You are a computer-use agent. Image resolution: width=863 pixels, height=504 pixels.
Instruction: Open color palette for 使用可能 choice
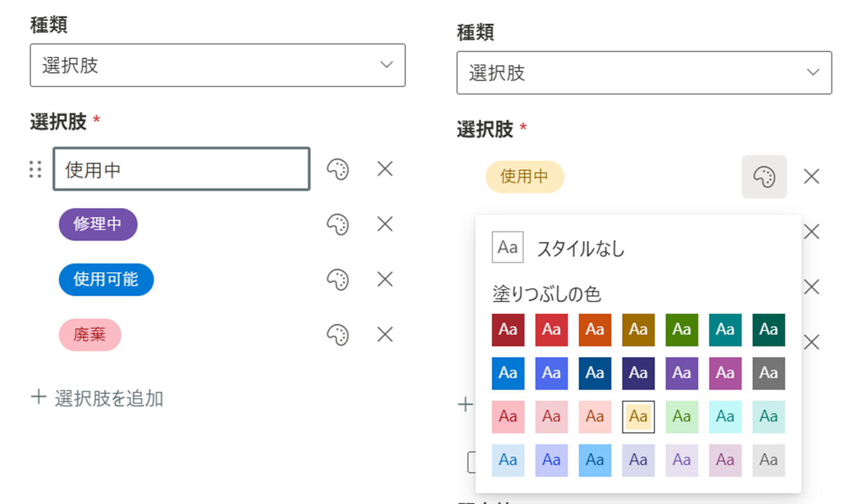tap(338, 279)
